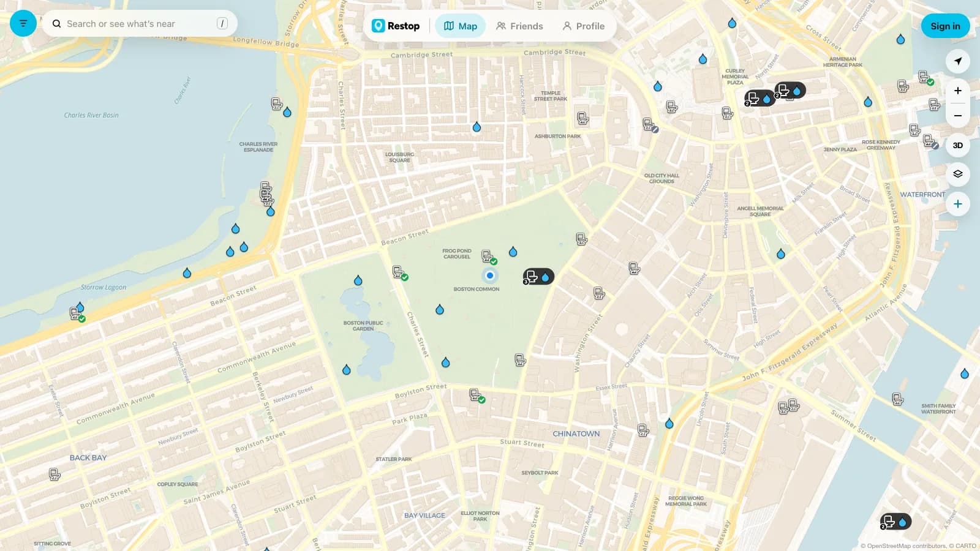Select verified restroom near Frog Pond Carousel

tap(488, 257)
